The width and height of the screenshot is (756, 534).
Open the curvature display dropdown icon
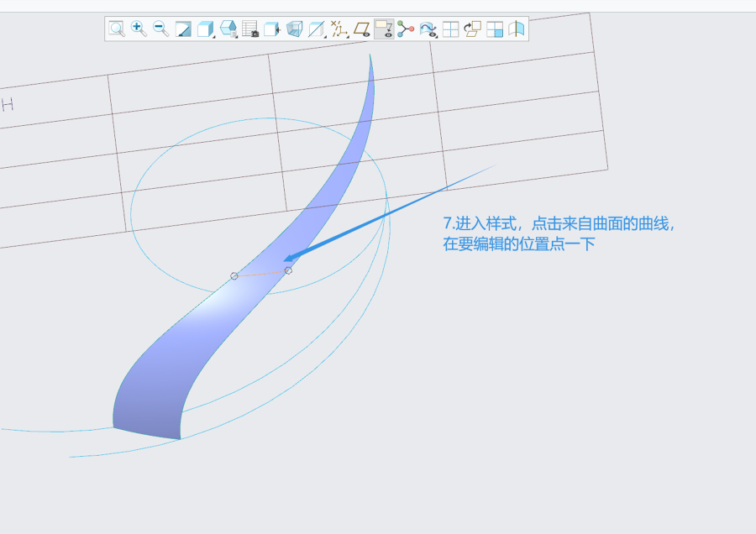[x=428, y=29]
